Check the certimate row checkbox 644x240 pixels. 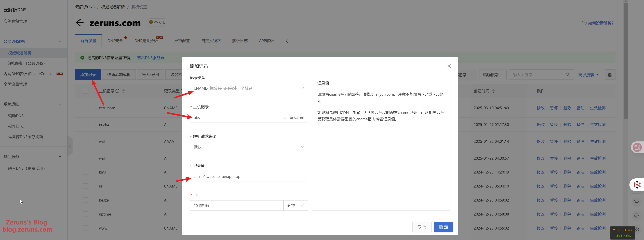[86, 108]
